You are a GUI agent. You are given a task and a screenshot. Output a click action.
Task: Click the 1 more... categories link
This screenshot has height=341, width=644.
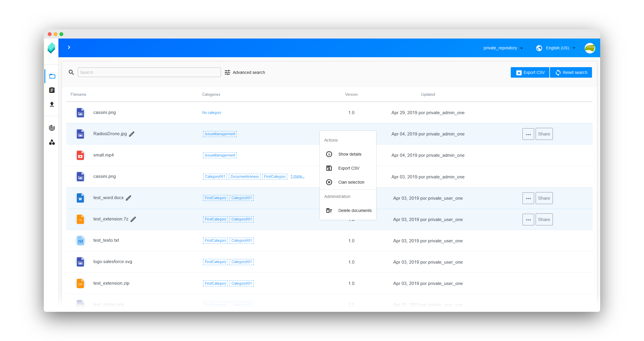point(297,176)
